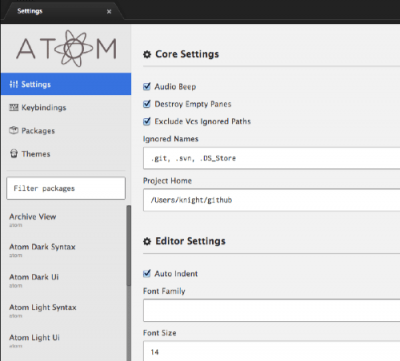This screenshot has height=361, width=400.
Task: Disable Exclude Vcs Ignored Paths
Action: point(147,121)
